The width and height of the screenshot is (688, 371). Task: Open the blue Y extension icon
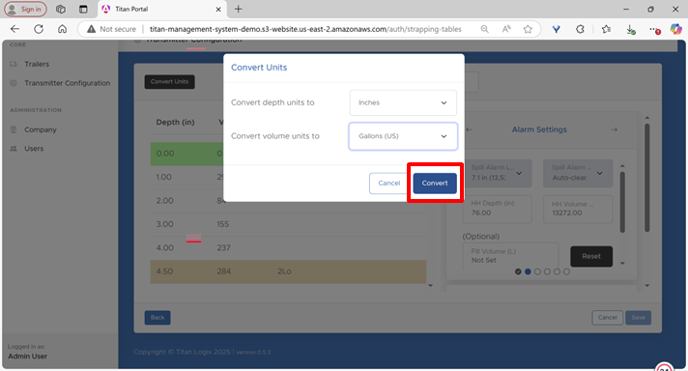point(556,29)
